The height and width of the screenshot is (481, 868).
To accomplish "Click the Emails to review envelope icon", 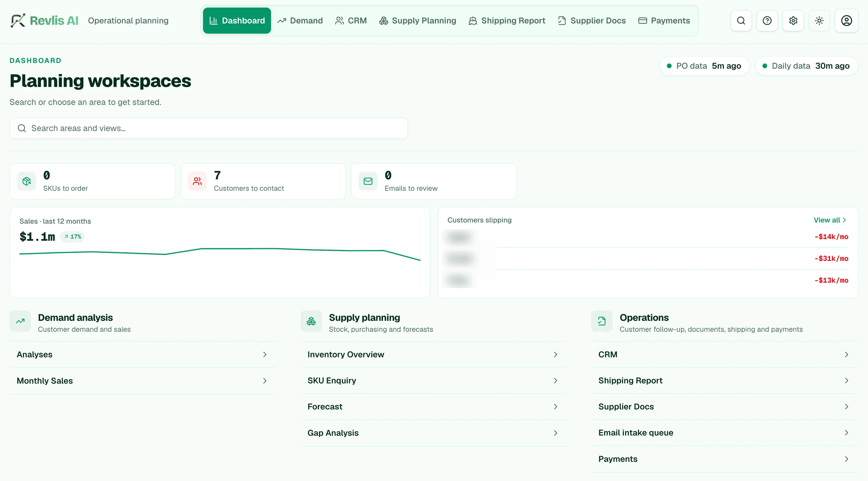I will coord(368,181).
